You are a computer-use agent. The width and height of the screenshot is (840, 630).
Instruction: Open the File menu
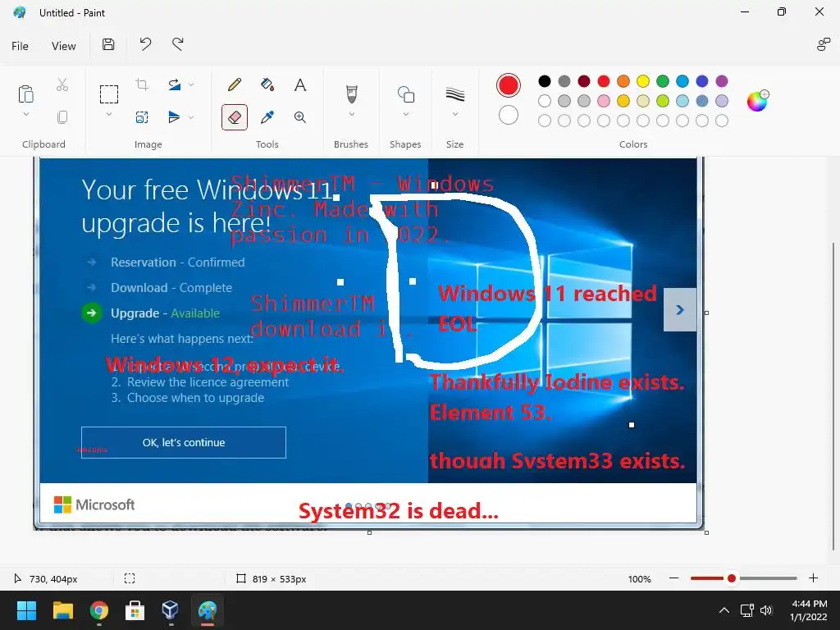tap(20, 46)
